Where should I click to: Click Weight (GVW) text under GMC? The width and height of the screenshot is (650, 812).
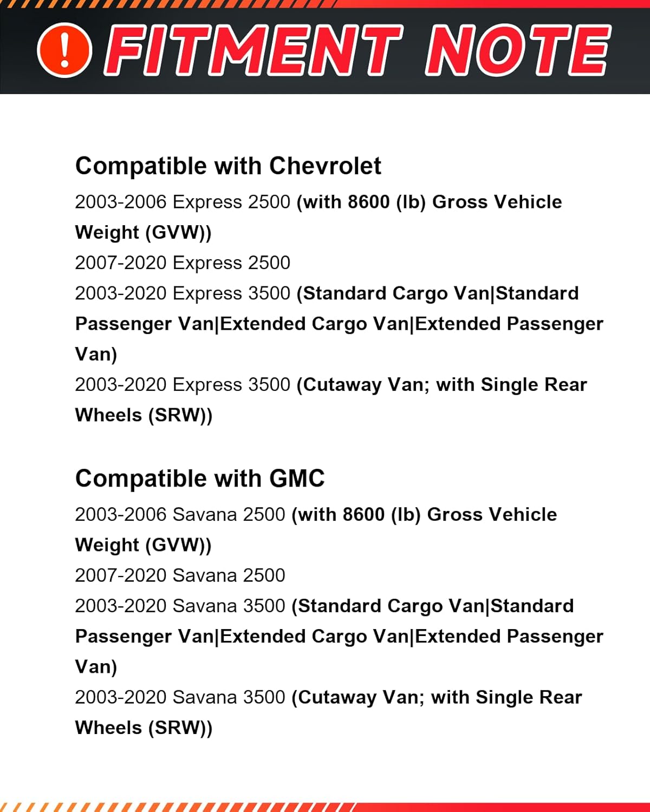point(143,545)
